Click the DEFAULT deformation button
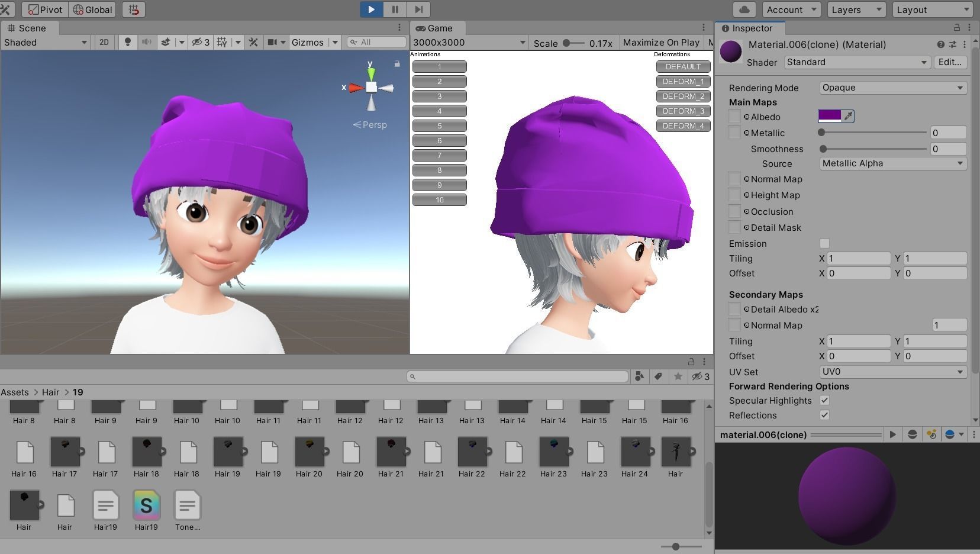 pos(683,67)
